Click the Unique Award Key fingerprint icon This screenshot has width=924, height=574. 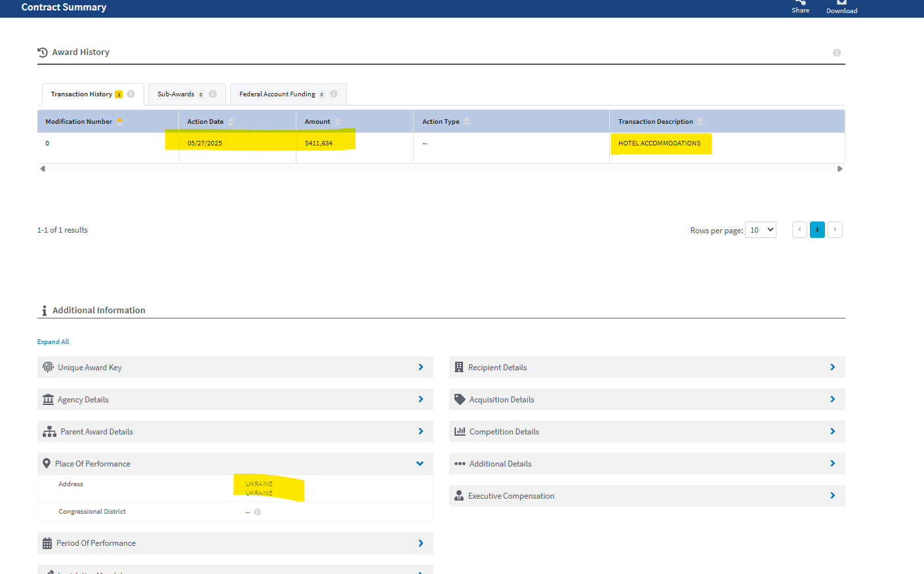[48, 367]
